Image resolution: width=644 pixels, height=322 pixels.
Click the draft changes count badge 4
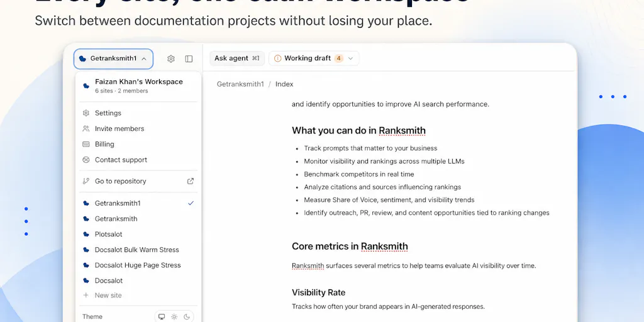click(338, 58)
